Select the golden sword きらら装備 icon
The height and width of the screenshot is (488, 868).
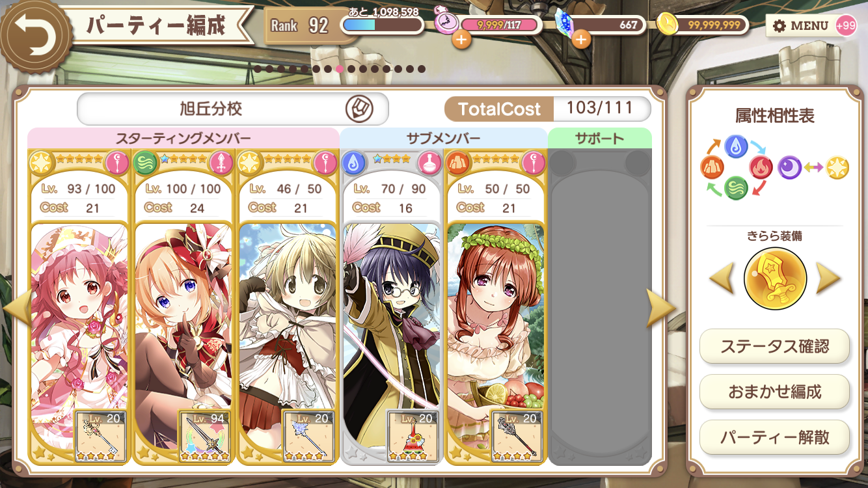(775, 279)
